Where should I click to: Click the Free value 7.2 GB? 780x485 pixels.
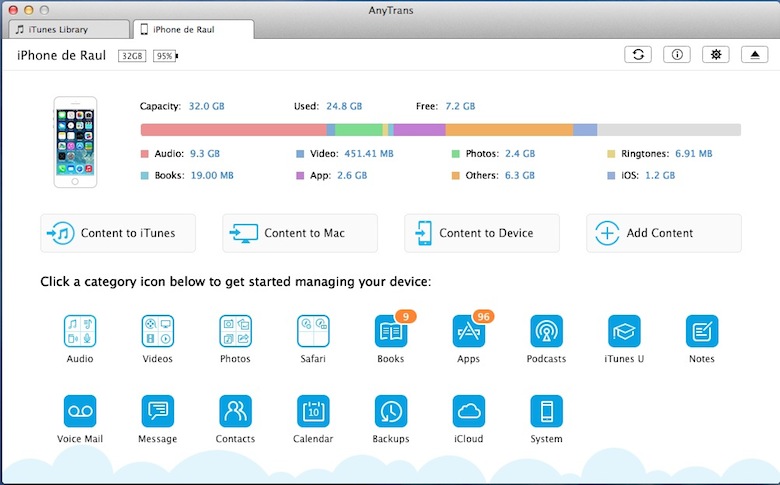point(460,106)
